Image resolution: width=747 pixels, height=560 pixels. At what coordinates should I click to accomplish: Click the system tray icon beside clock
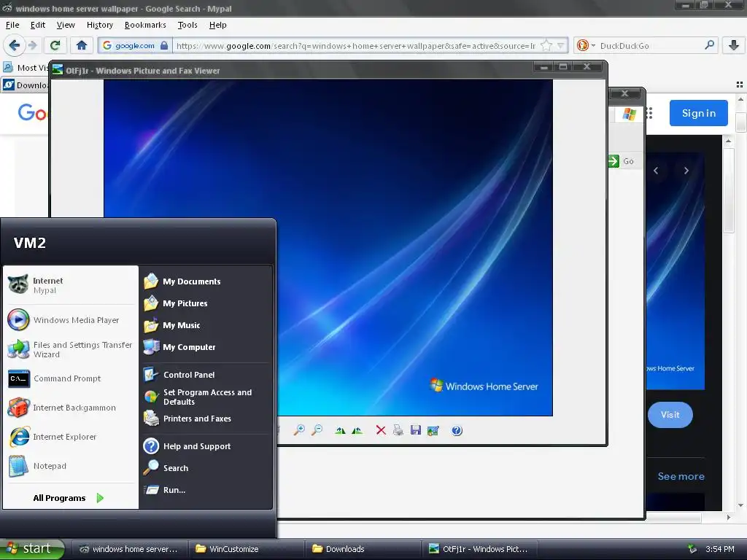692,549
